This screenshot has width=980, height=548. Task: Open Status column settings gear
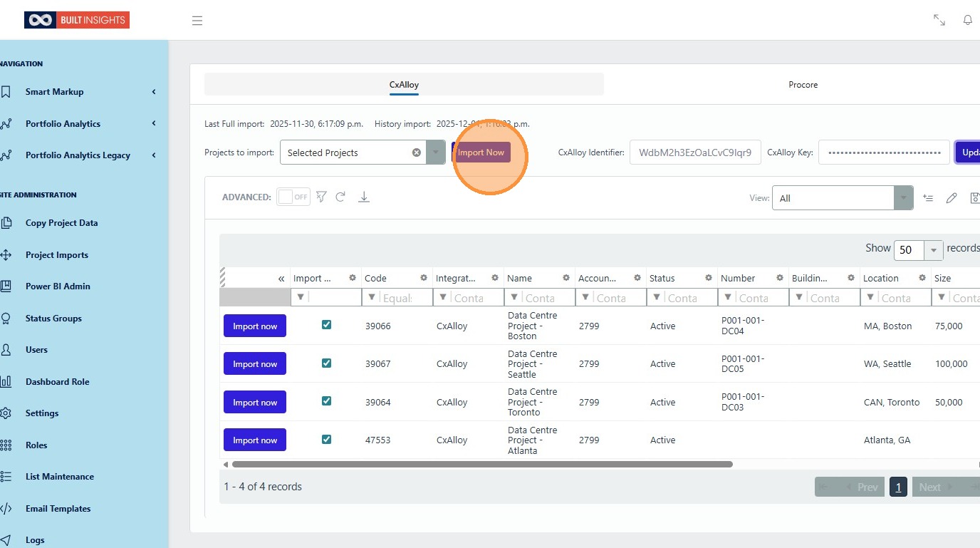click(709, 278)
